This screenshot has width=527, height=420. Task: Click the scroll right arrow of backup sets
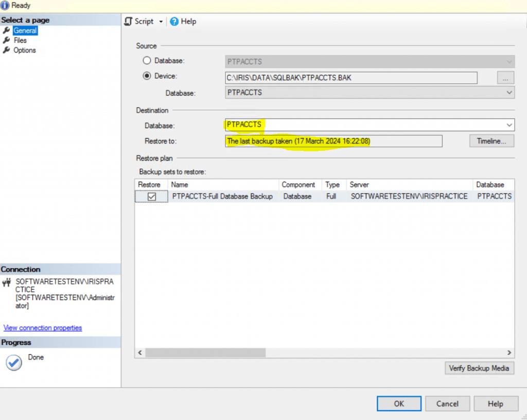click(x=509, y=353)
